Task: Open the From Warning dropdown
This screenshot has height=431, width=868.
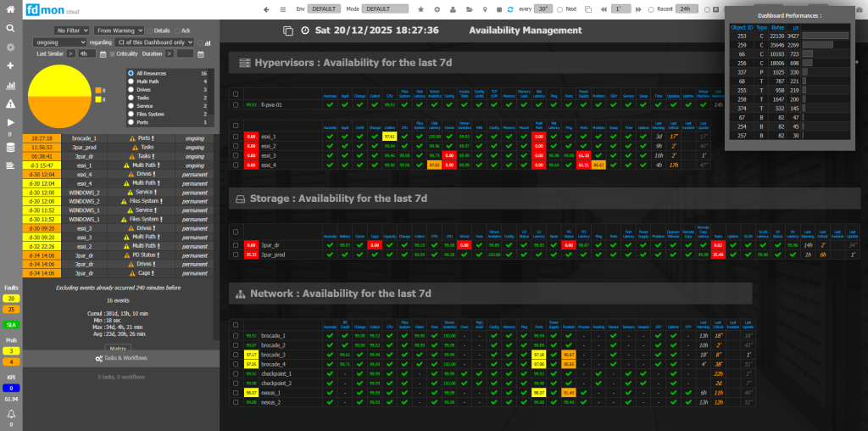Action: (x=119, y=31)
